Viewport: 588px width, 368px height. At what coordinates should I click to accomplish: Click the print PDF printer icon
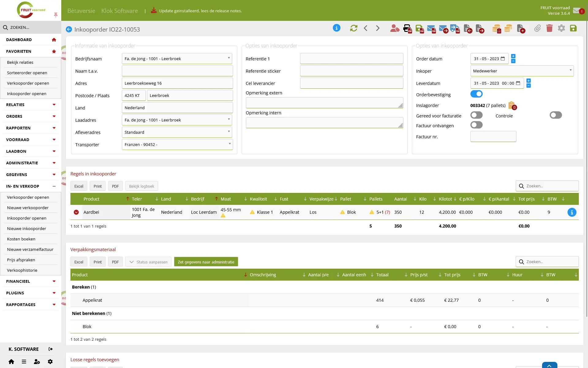[407, 29]
